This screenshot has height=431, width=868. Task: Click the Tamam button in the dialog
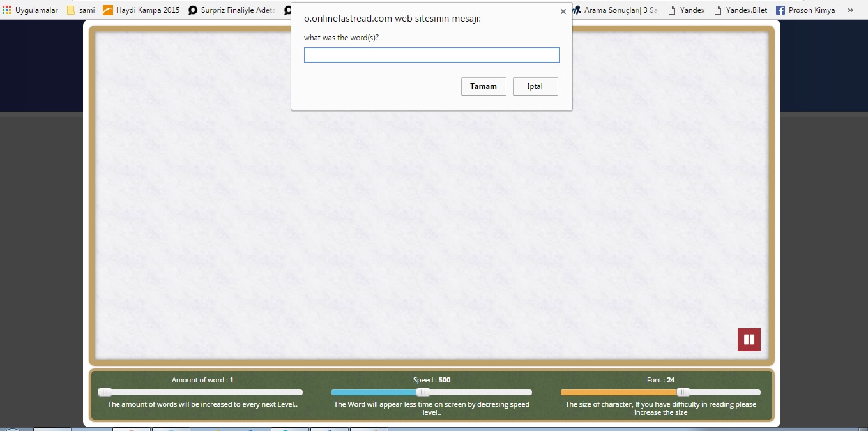point(483,87)
